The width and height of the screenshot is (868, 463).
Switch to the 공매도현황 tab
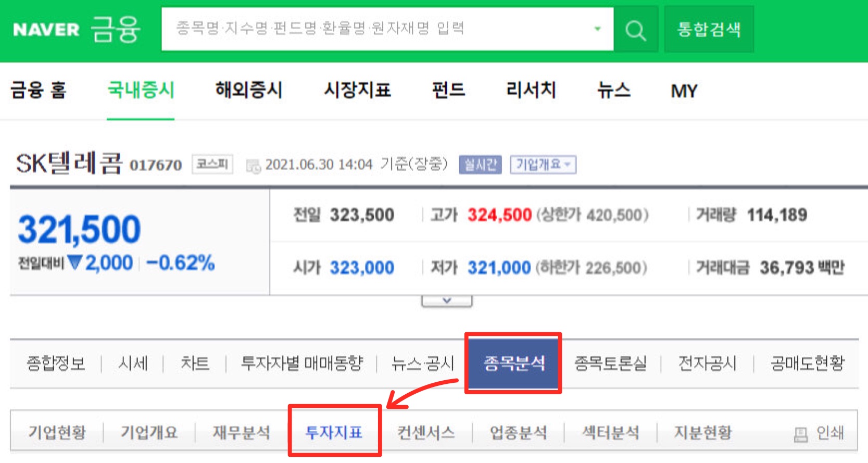807,363
